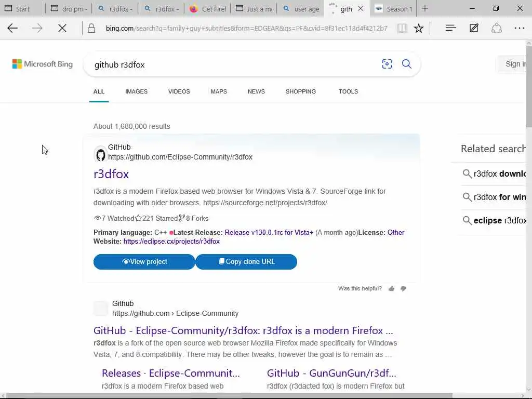Click the github.com/Eclipse-Community/r3dfox URL text
Viewport: 532px width, 399px height.
[180, 157]
